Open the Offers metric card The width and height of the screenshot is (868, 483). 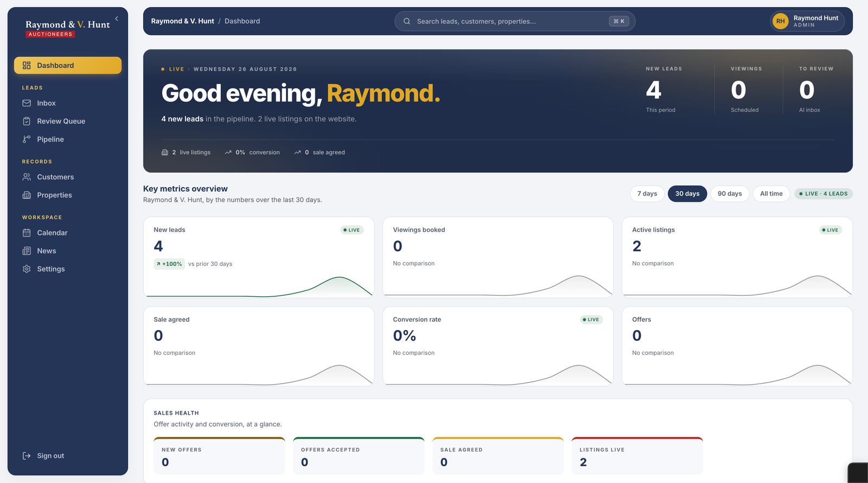(x=737, y=346)
